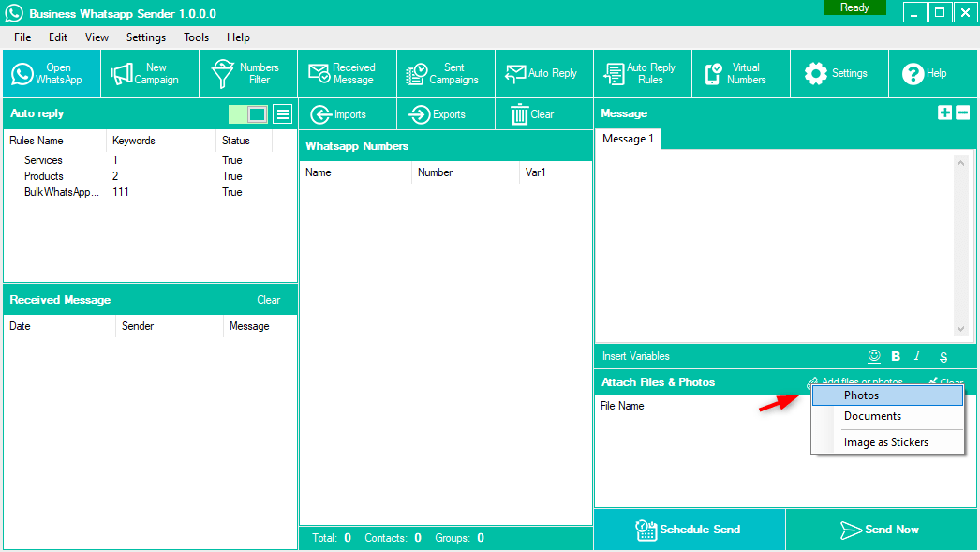The image size is (980, 552).
Task: Toggle strikethrough text formatting
Action: pyautogui.click(x=943, y=357)
